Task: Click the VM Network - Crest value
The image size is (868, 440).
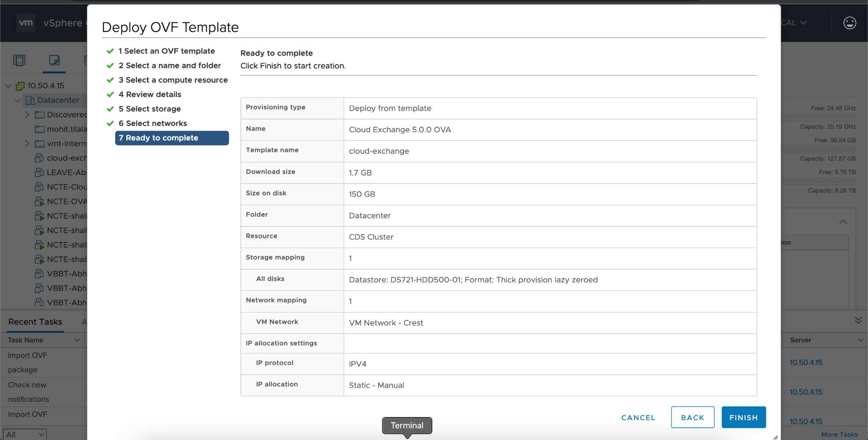Action: (386, 323)
